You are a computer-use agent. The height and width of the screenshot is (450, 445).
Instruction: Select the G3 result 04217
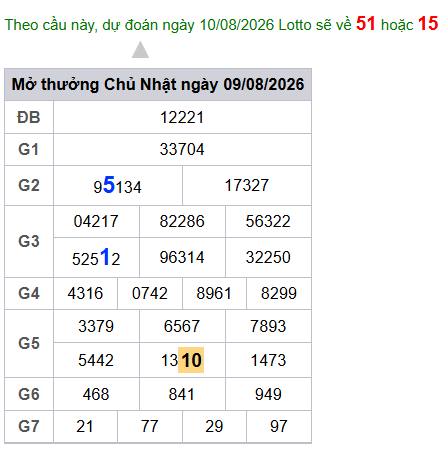(96, 221)
